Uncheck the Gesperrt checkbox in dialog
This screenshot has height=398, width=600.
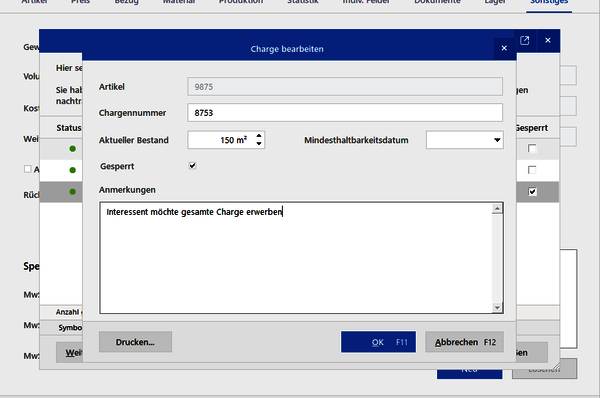tap(192, 166)
